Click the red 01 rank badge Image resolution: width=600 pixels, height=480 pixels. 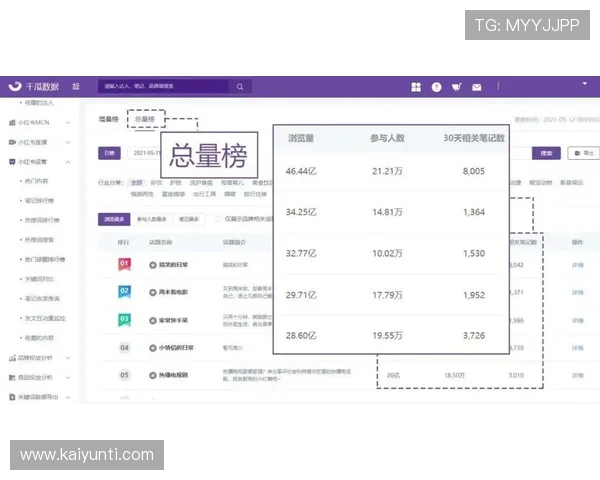tap(124, 264)
